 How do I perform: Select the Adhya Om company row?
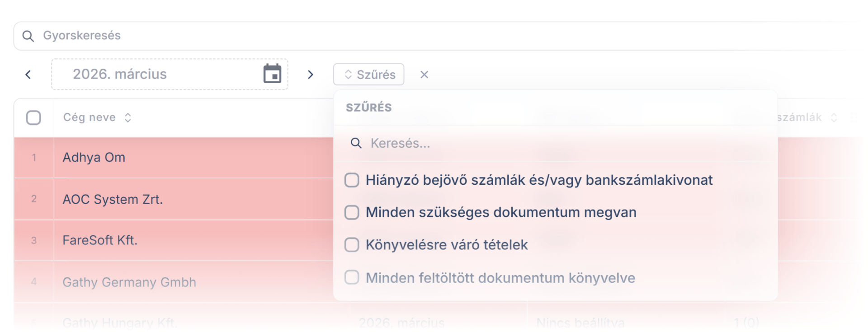(94, 157)
